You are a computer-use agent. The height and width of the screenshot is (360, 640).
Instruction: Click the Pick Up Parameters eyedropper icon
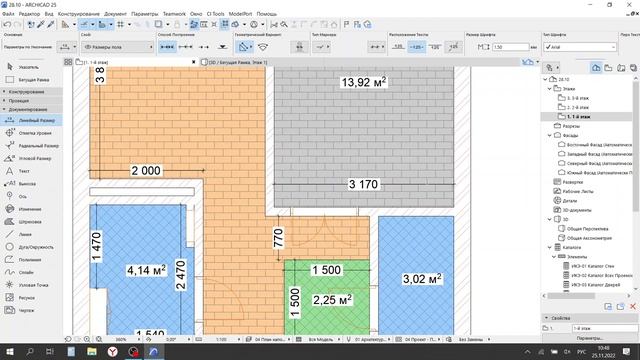click(x=41, y=24)
